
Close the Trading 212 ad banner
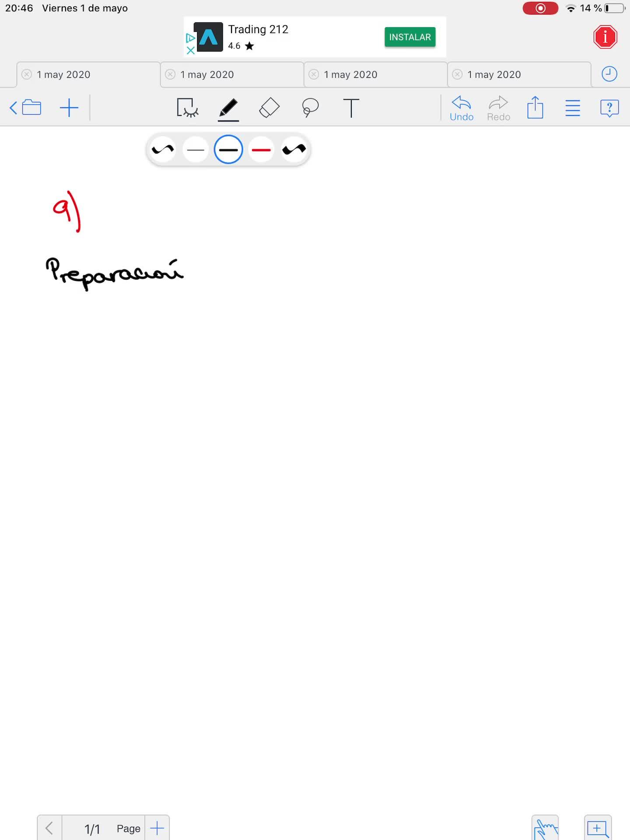point(190,50)
